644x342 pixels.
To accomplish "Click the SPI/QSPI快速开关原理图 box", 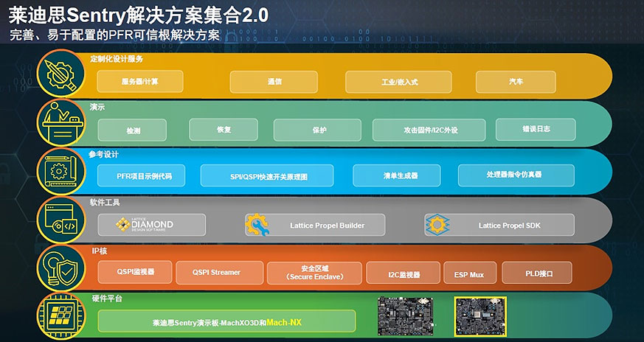I will (266, 175).
